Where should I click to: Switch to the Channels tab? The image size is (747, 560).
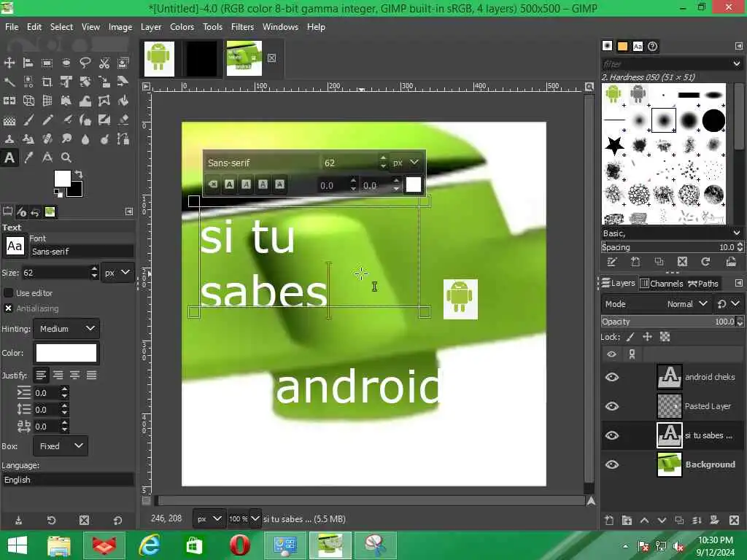coord(662,284)
